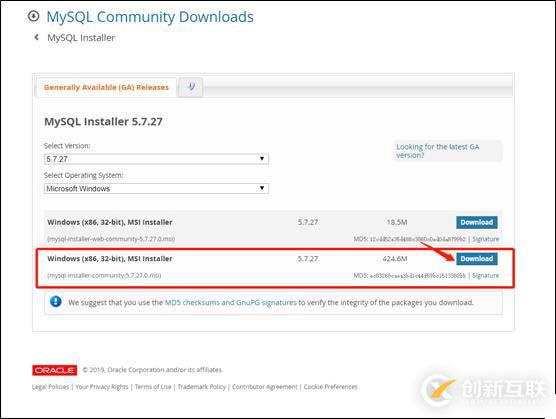This screenshot has height=419, width=556.
Task: Click the back chevron before MySQL Installer
Action: click(x=36, y=37)
